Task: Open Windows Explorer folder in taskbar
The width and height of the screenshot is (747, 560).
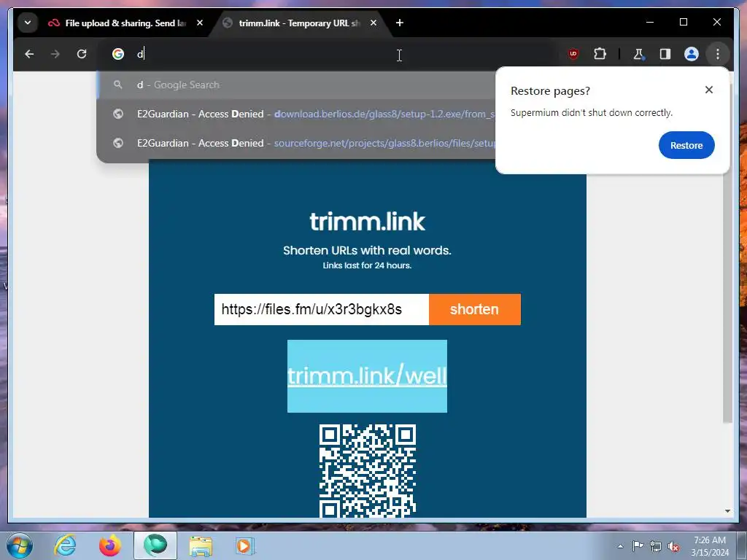Action: click(201, 545)
